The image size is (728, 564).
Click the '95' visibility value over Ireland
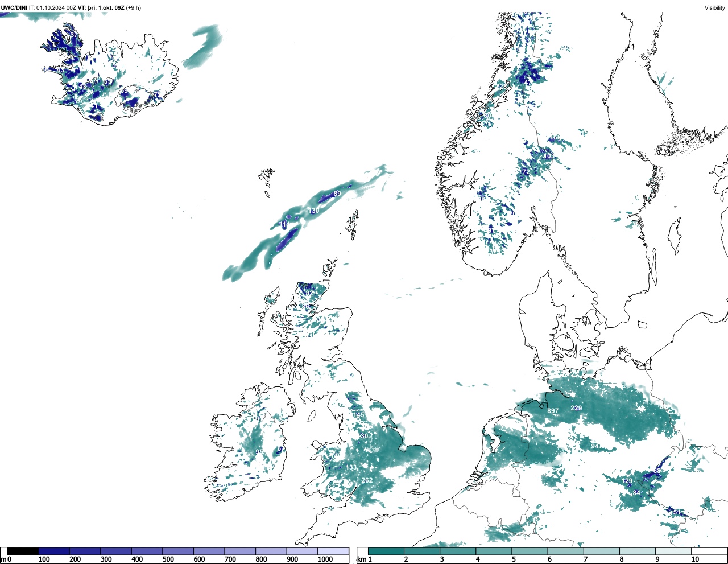(x=259, y=452)
